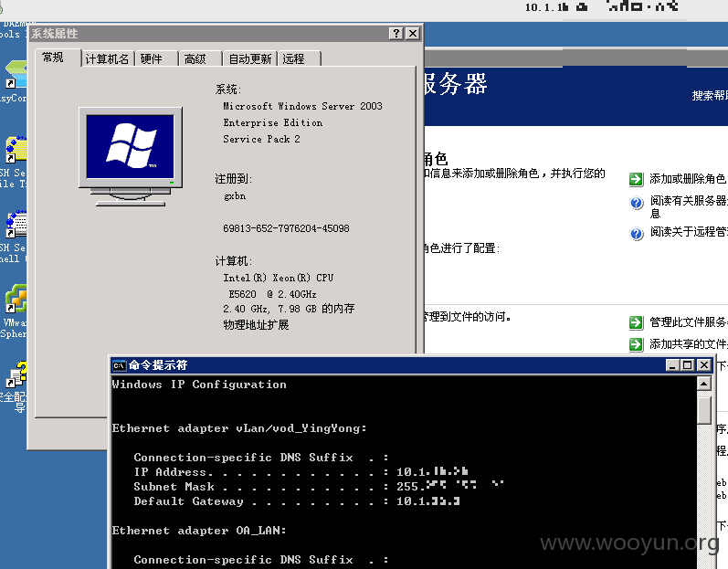Click the help question mark button in 系统属性
The image size is (728, 569).
coord(396,34)
